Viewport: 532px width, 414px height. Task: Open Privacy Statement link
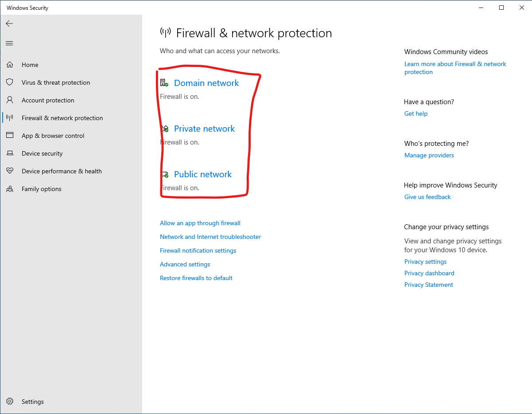coord(429,285)
